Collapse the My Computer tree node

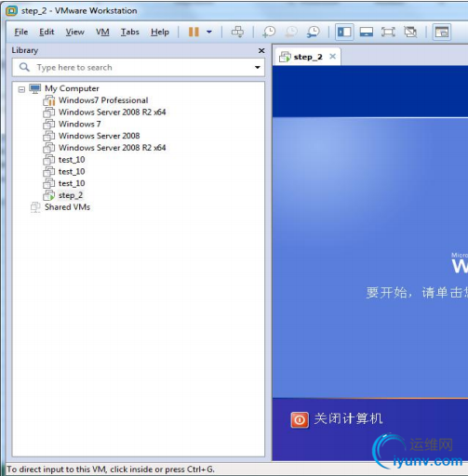click(21, 89)
